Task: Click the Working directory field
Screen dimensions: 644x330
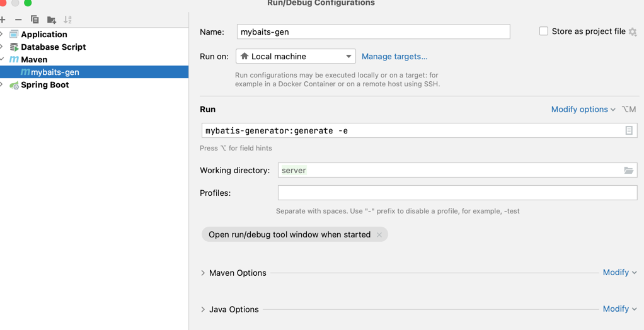Action: point(457,170)
